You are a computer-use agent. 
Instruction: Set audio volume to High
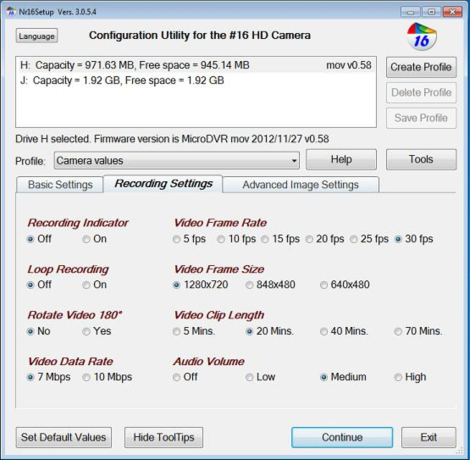tap(398, 377)
